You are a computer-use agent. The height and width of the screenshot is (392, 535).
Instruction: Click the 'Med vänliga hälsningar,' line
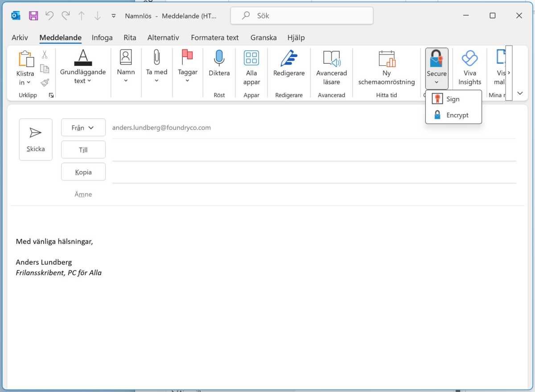pos(54,241)
